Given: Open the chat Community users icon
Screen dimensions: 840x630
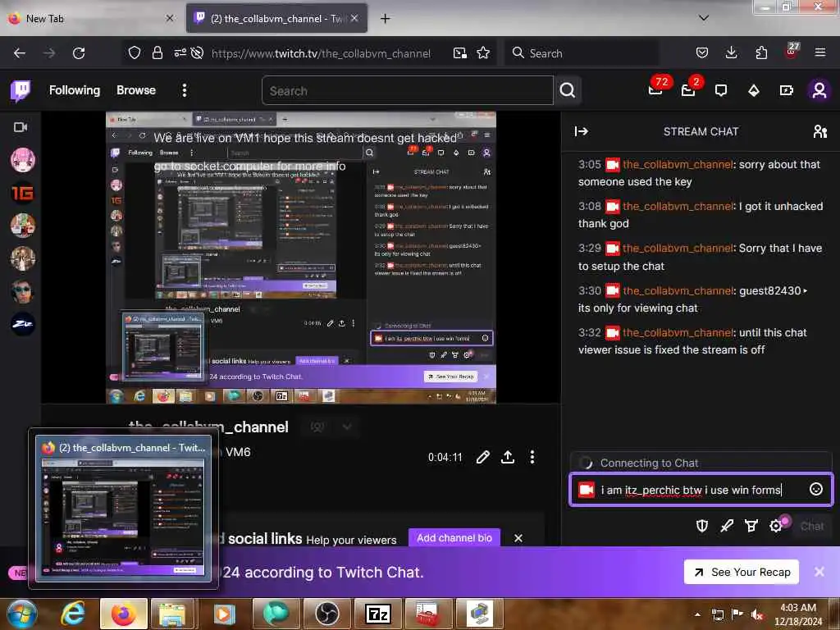Looking at the screenshot, I should point(819,131).
